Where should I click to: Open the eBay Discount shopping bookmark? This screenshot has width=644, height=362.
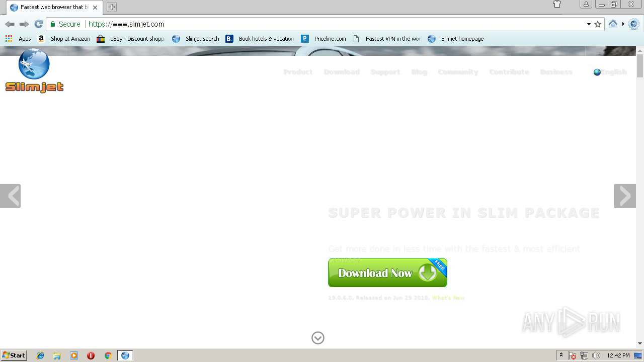pos(131,39)
